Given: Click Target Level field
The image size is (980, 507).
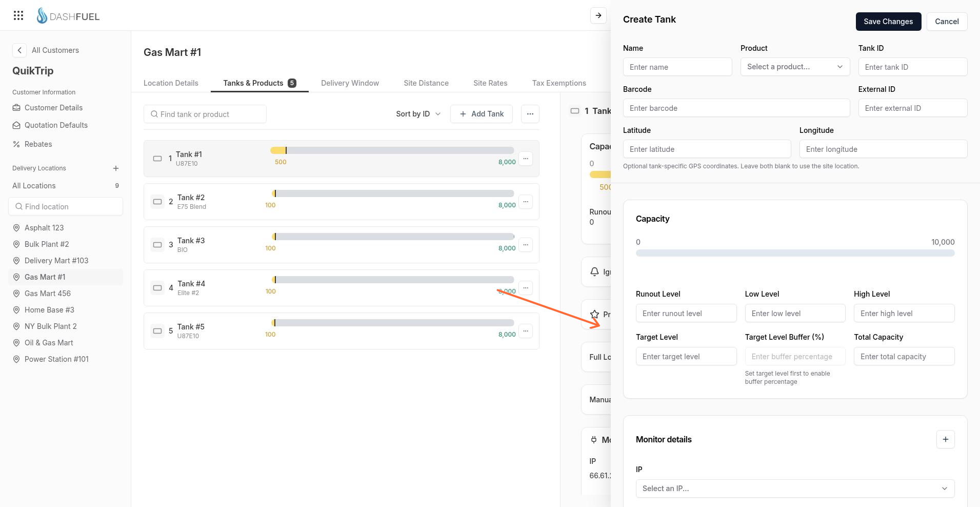Looking at the screenshot, I should (686, 356).
